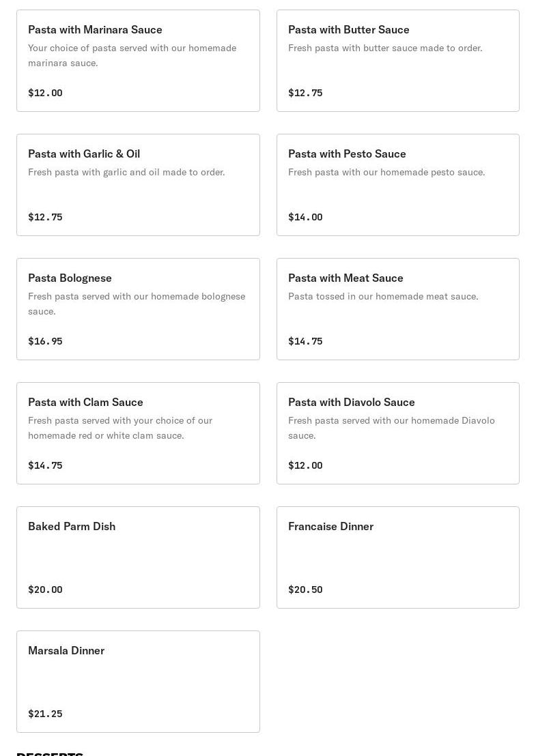536x756 pixels.
Task: Open the Pasta with Marinara Sauce item
Action: coord(138,61)
